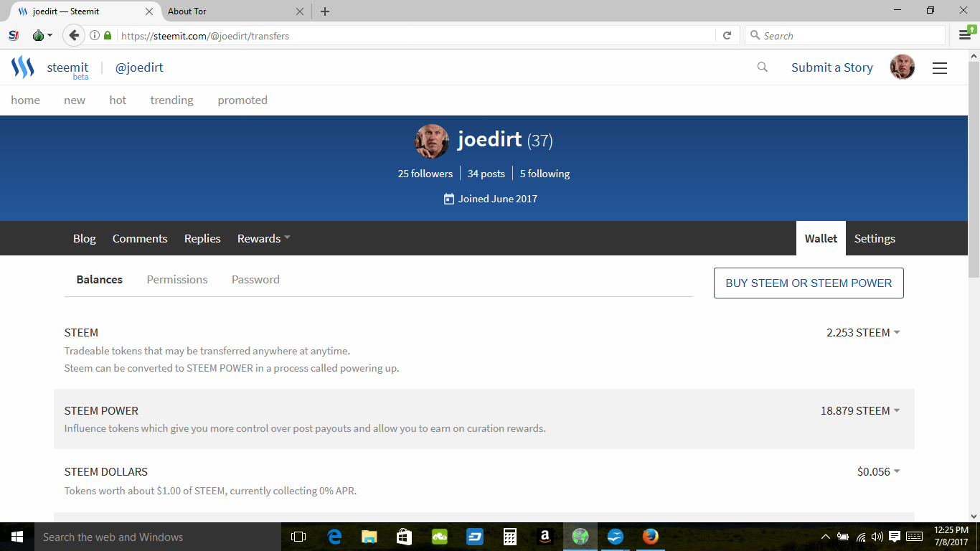Click Submit a Story
This screenshot has height=551, width=980.
point(832,67)
